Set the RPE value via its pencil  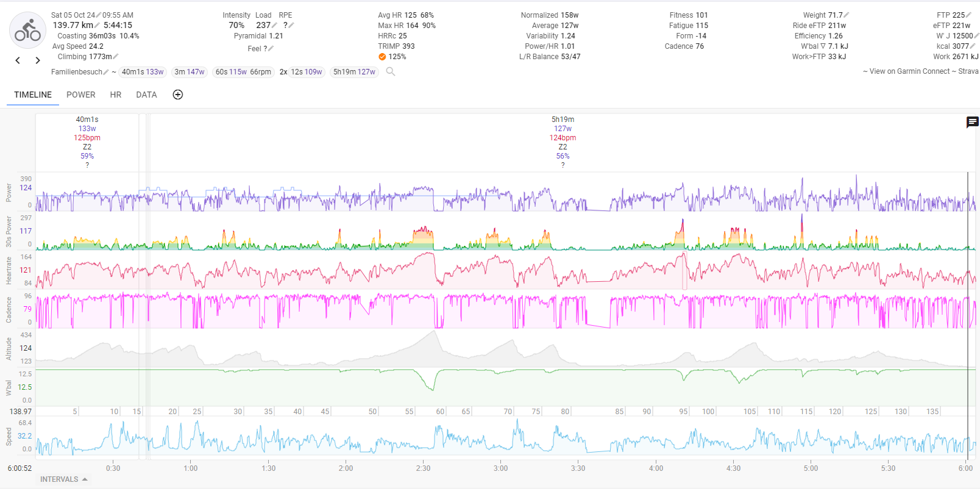click(x=291, y=26)
